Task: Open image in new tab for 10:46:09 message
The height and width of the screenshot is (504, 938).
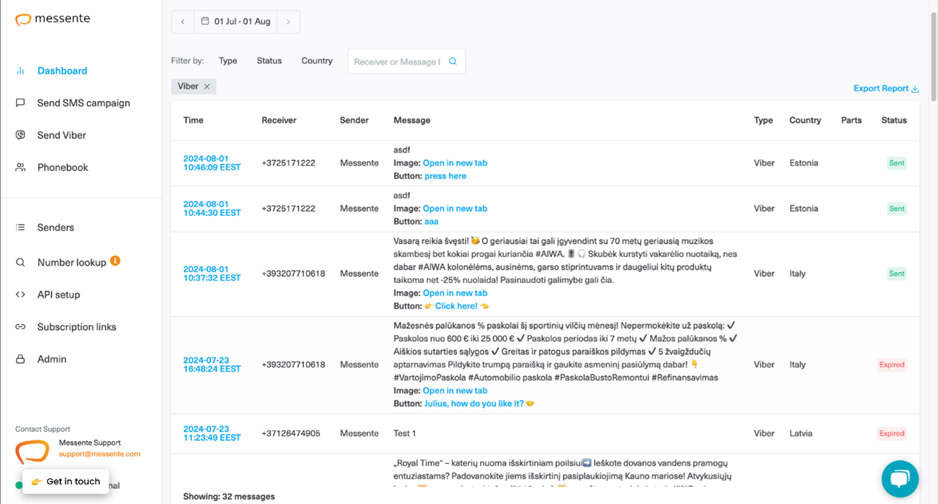Action: coord(455,163)
